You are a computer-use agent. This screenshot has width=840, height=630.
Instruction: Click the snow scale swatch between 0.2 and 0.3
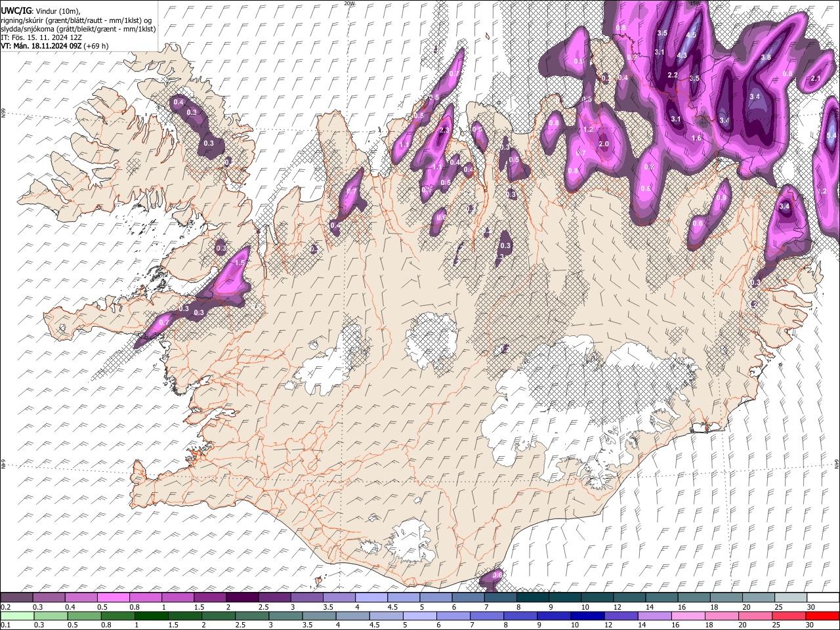pos(17,597)
